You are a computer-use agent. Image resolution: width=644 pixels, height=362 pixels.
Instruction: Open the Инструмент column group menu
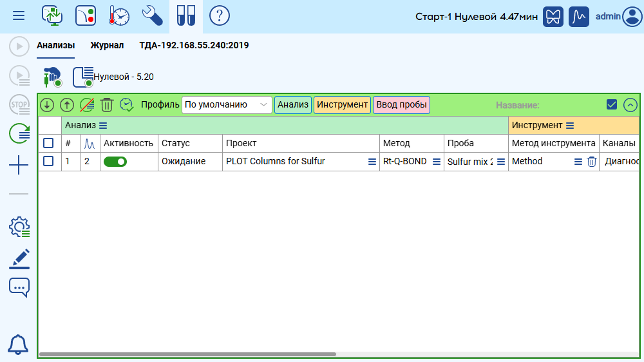570,126
